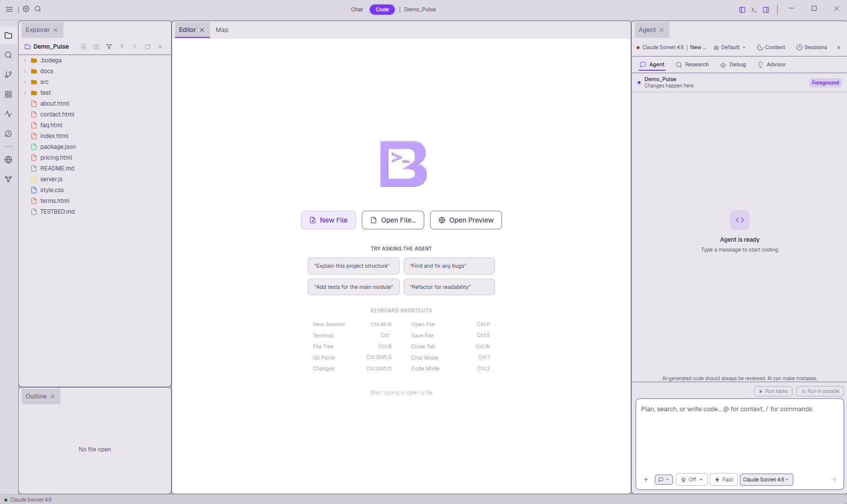Click the filter funnel icon in Explorer
847x504 pixels.
tap(109, 47)
